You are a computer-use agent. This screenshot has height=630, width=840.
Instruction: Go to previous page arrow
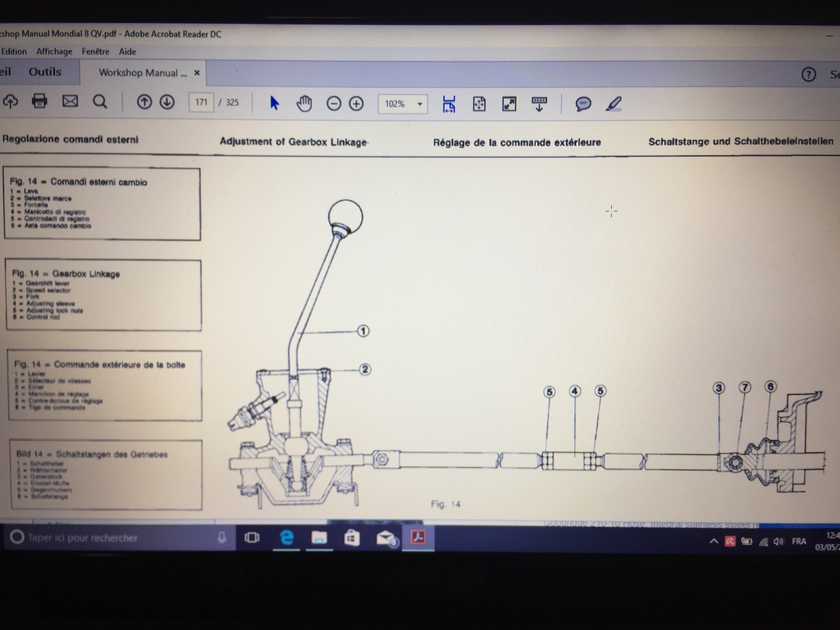(x=144, y=102)
